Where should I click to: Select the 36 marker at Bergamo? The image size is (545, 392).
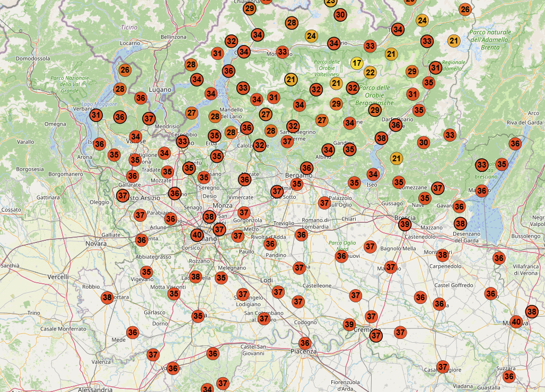[306, 168]
